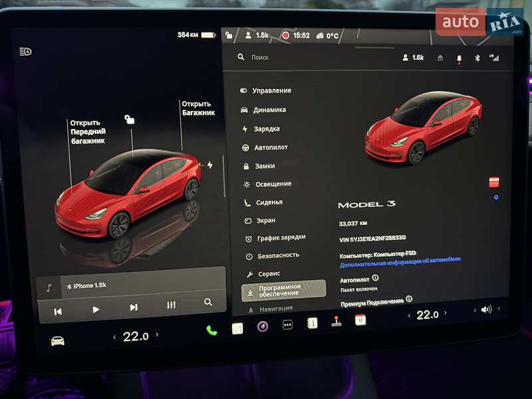Decrease passenger temperature with left arrow
This screenshot has height=399, width=532.
(x=409, y=316)
